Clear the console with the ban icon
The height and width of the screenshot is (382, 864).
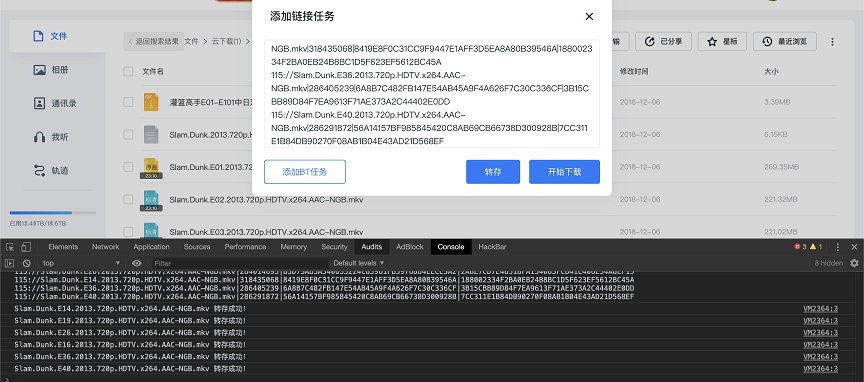pos(26,263)
